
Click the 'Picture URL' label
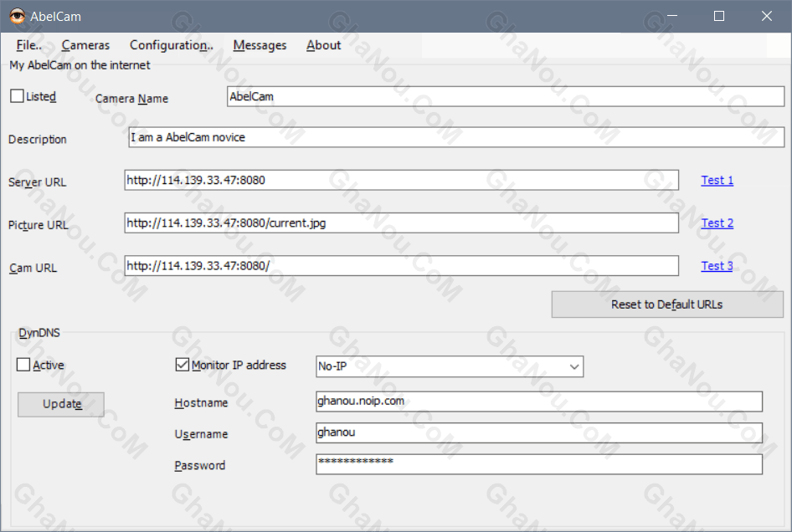39,225
